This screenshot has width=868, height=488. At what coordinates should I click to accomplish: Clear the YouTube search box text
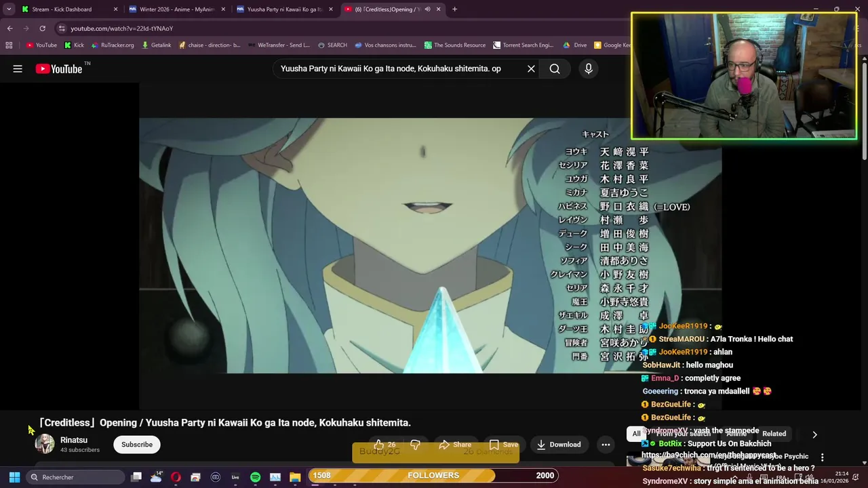[x=531, y=68]
